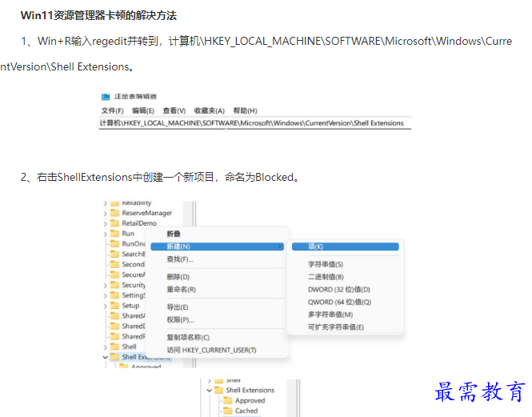Expand the Settings key chevron
This screenshot has width=532, height=417.
[105, 296]
